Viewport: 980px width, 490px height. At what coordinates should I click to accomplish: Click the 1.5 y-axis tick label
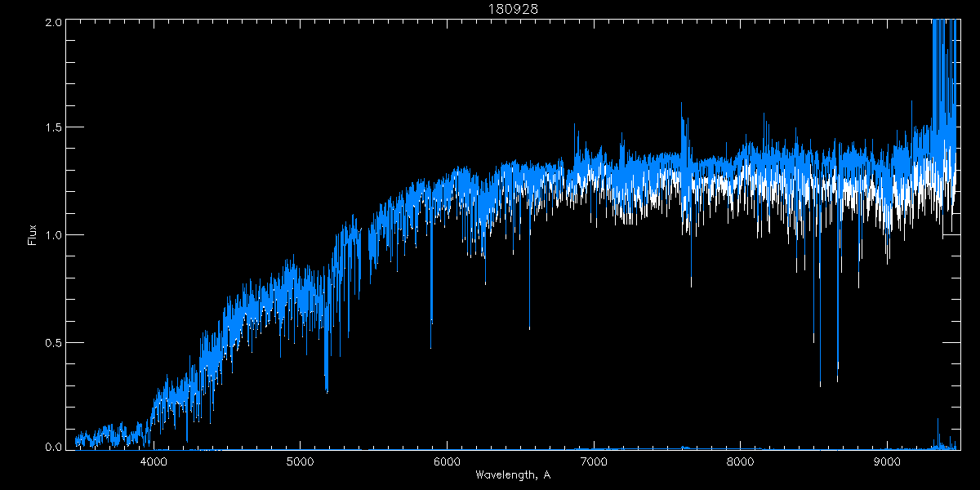(x=51, y=128)
